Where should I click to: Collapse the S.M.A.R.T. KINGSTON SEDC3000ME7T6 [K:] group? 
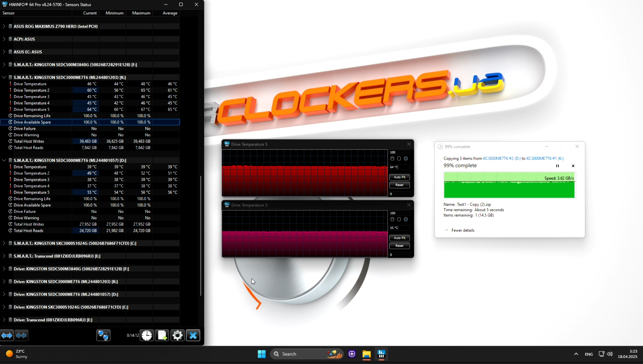(4, 77)
